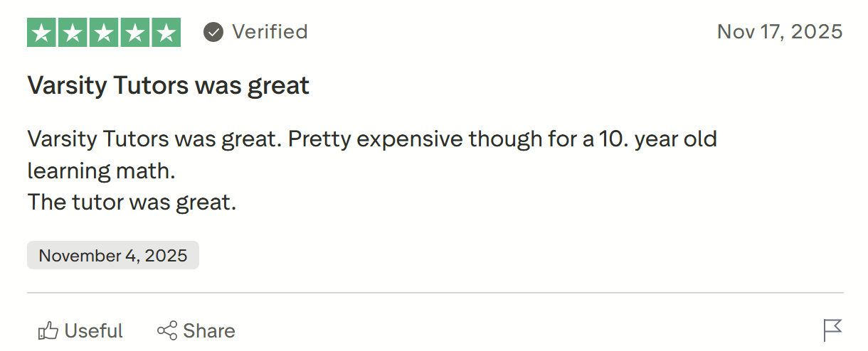Open the bold "Varsity Tutors was great" review title
The width and height of the screenshot is (868, 351).
pyautogui.click(x=168, y=86)
